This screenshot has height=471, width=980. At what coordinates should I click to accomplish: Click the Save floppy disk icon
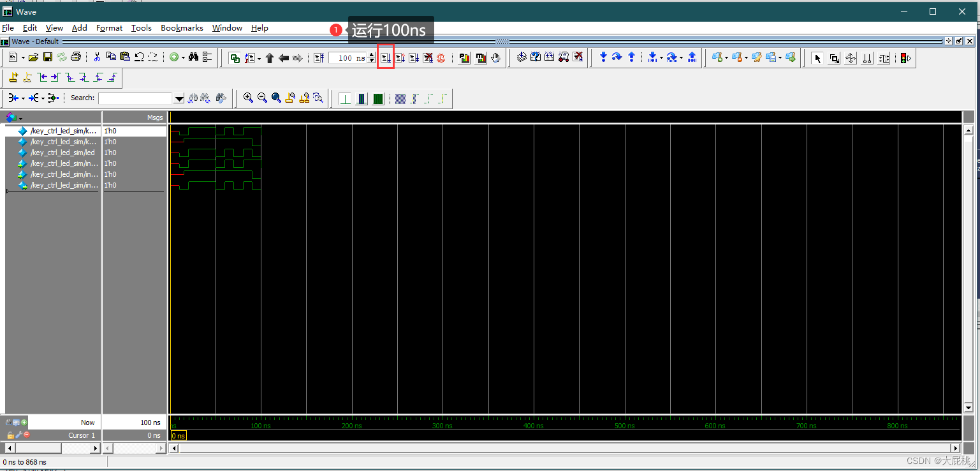(48, 57)
